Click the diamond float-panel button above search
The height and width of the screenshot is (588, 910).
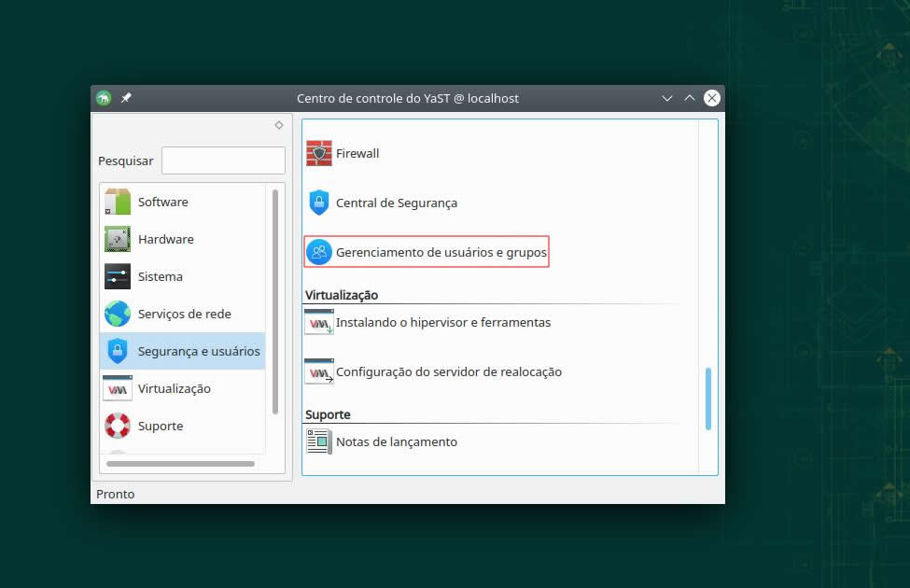click(279, 125)
